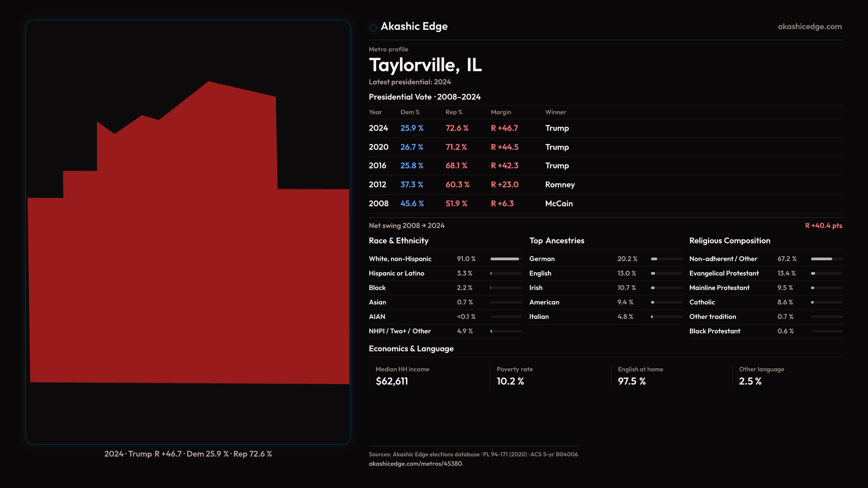The width and height of the screenshot is (868, 488).
Task: Click the Taylorville, IL metro title
Action: (x=425, y=65)
